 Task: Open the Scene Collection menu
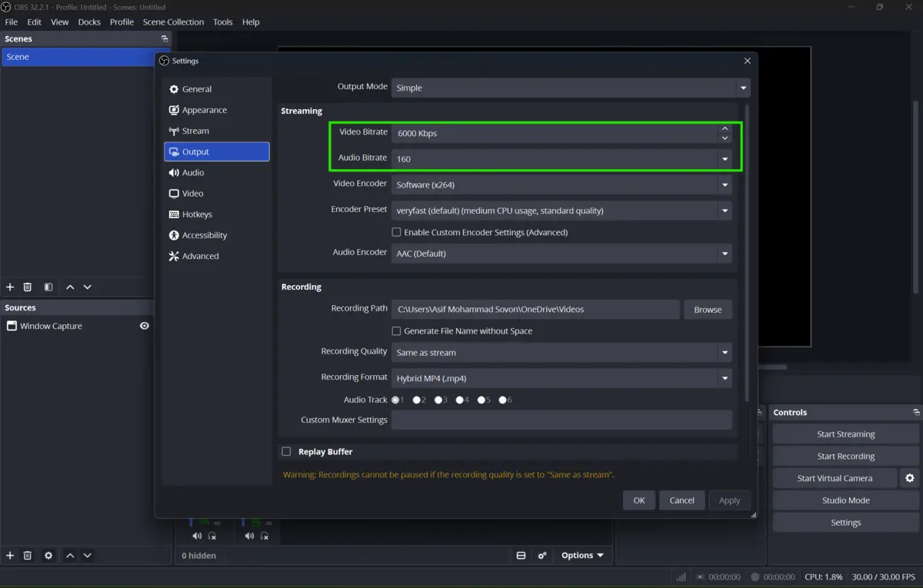point(173,22)
